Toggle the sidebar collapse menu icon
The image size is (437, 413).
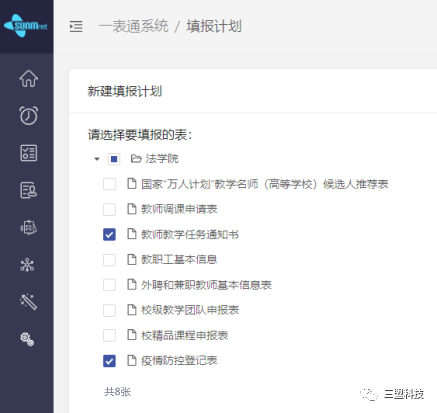(76, 27)
